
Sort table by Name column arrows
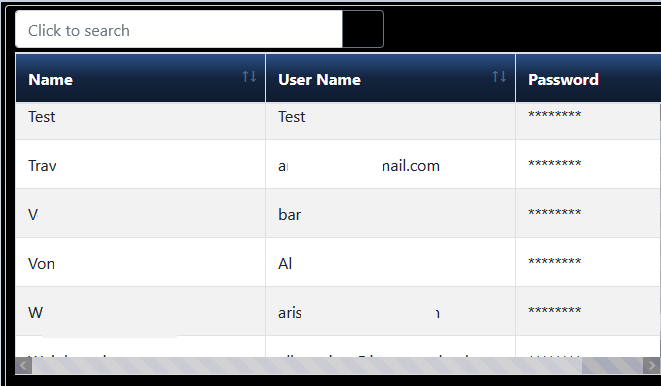point(249,77)
